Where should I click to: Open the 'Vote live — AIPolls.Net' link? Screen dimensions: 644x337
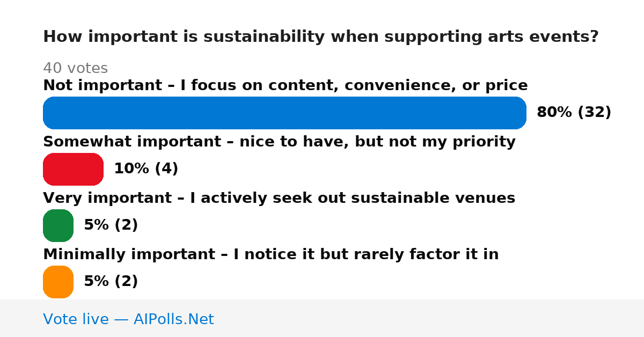pyautogui.click(x=128, y=319)
